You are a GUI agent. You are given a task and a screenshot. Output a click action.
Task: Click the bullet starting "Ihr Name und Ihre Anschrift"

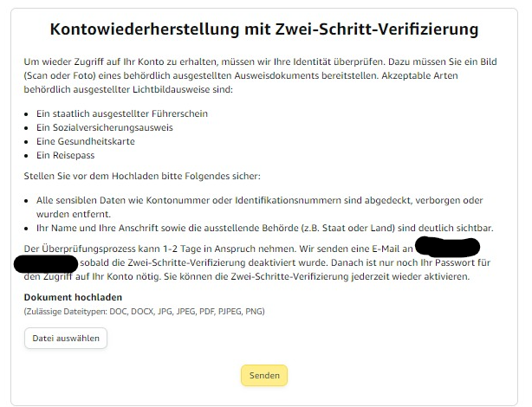point(265,228)
